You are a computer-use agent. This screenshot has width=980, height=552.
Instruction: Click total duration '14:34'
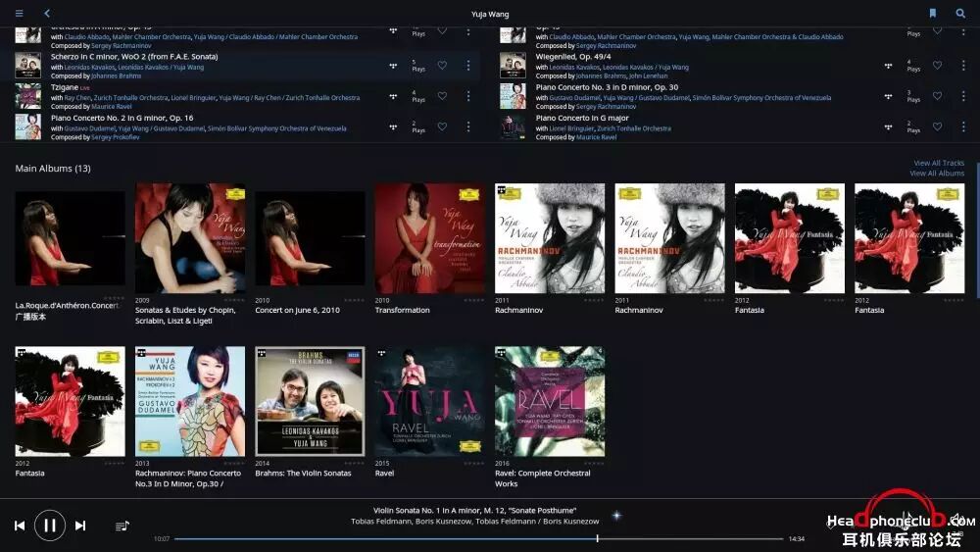point(797,539)
